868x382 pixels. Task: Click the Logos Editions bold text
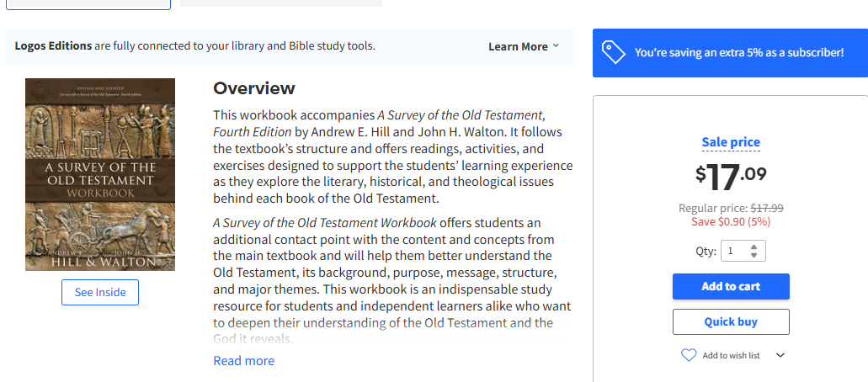tap(53, 45)
